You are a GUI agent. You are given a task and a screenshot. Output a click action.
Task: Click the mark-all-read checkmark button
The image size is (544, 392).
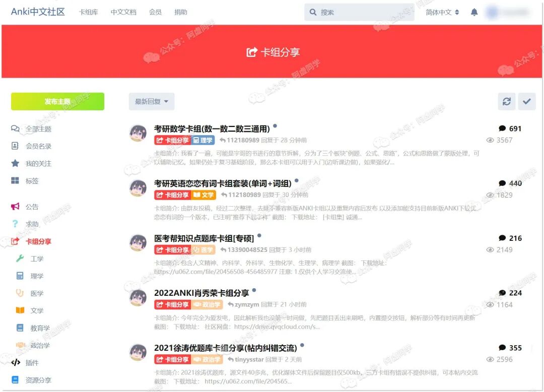pos(527,101)
